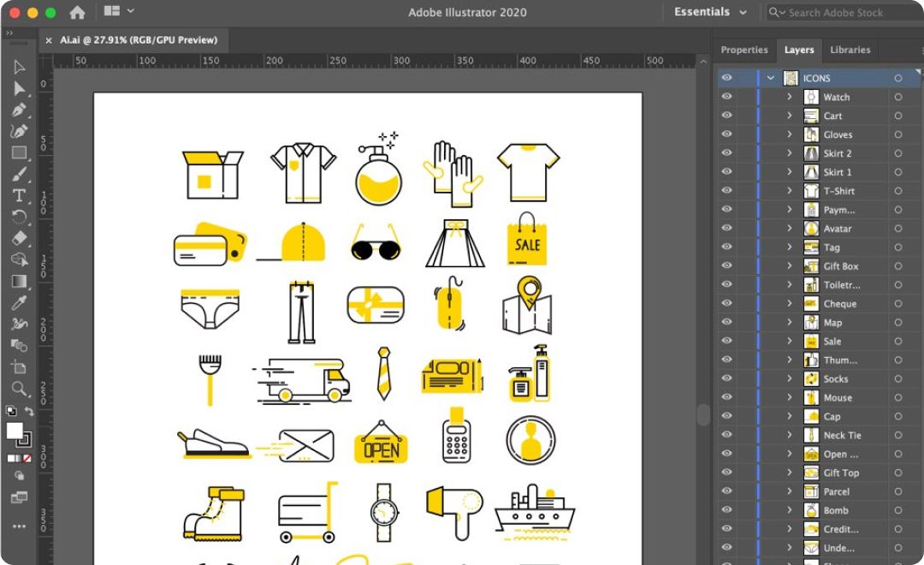
Task: Close the Ai.ai document tab
Action: pos(50,40)
